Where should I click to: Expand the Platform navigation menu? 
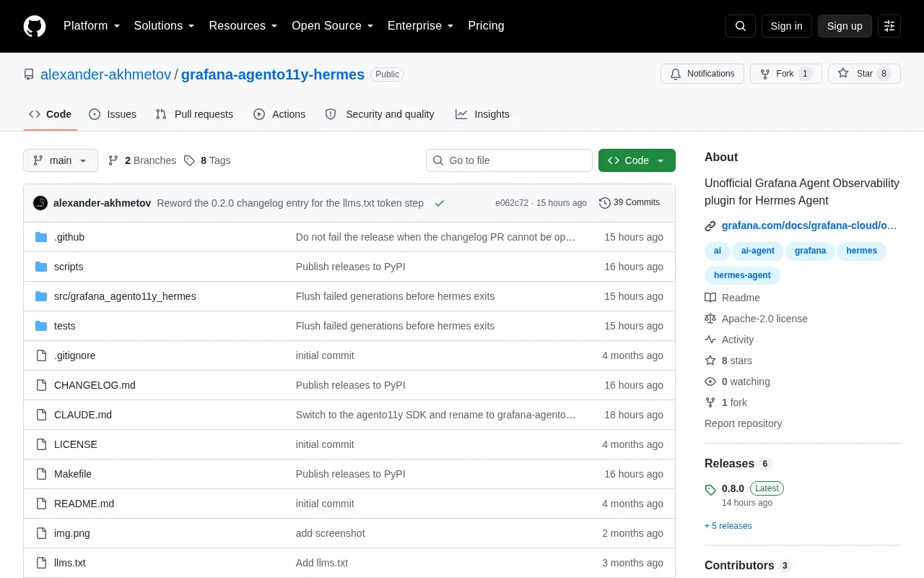(x=92, y=26)
